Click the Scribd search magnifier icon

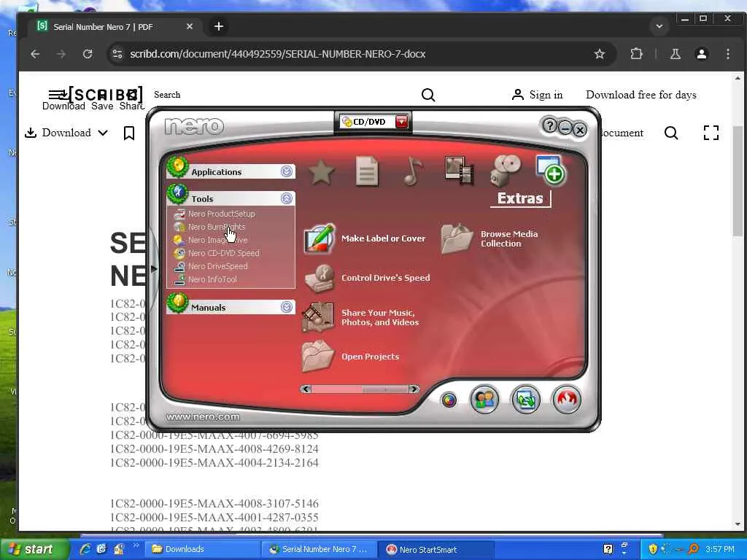pos(427,96)
